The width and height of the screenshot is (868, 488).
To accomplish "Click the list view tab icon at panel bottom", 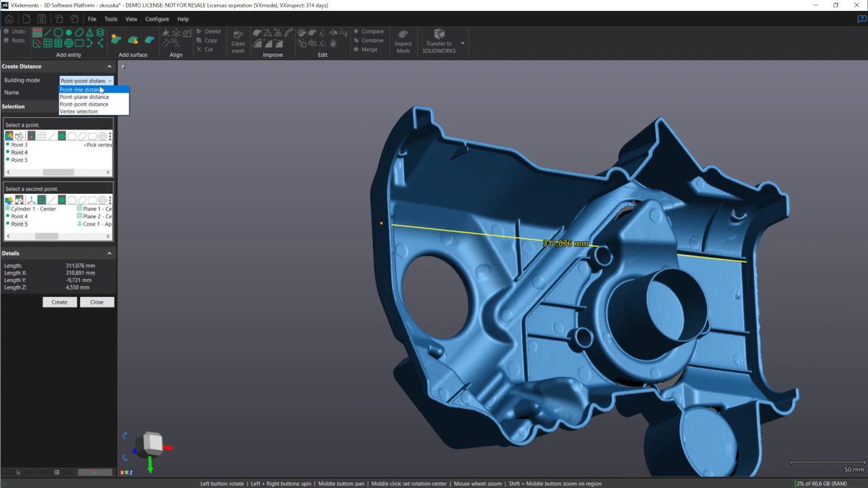I will (x=57, y=472).
